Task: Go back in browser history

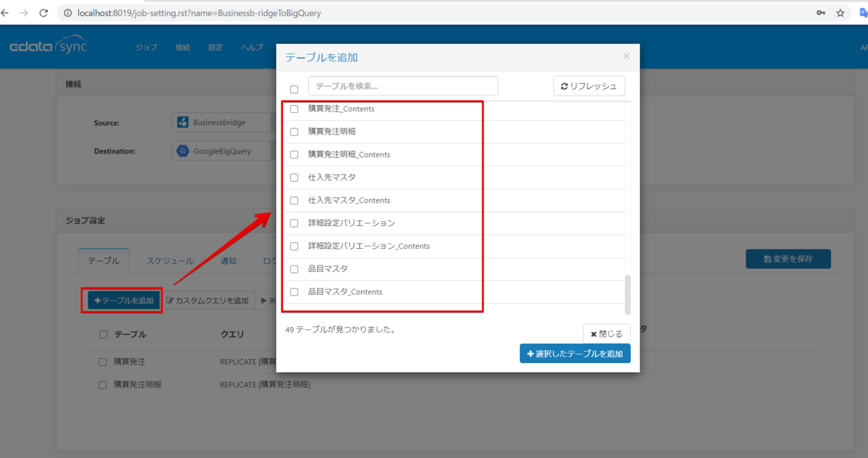Action: coord(6,12)
